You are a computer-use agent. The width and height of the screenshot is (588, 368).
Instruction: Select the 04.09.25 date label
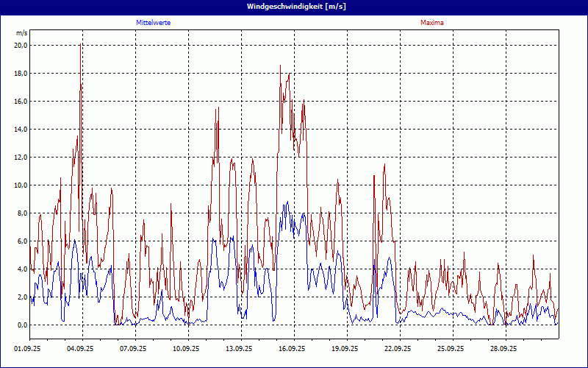tap(80, 349)
